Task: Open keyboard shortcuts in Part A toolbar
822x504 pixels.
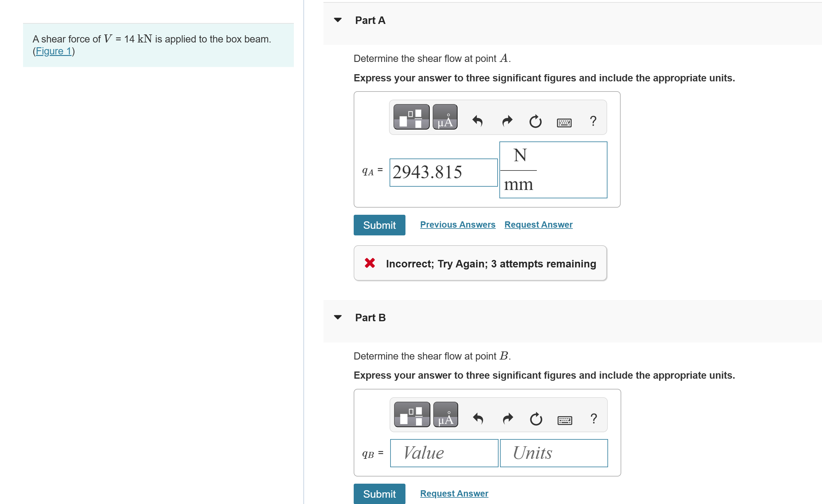Action: pyautogui.click(x=564, y=123)
